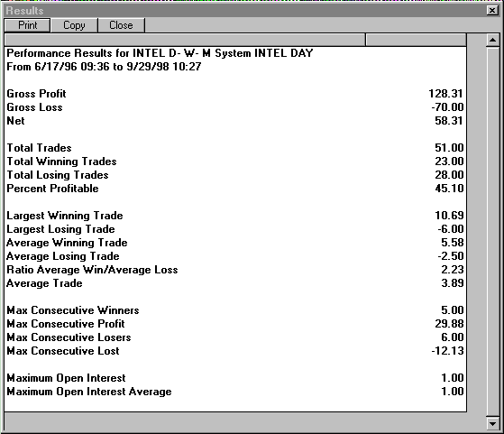Click the Print button
The width and height of the screenshot is (504, 434).
point(27,25)
